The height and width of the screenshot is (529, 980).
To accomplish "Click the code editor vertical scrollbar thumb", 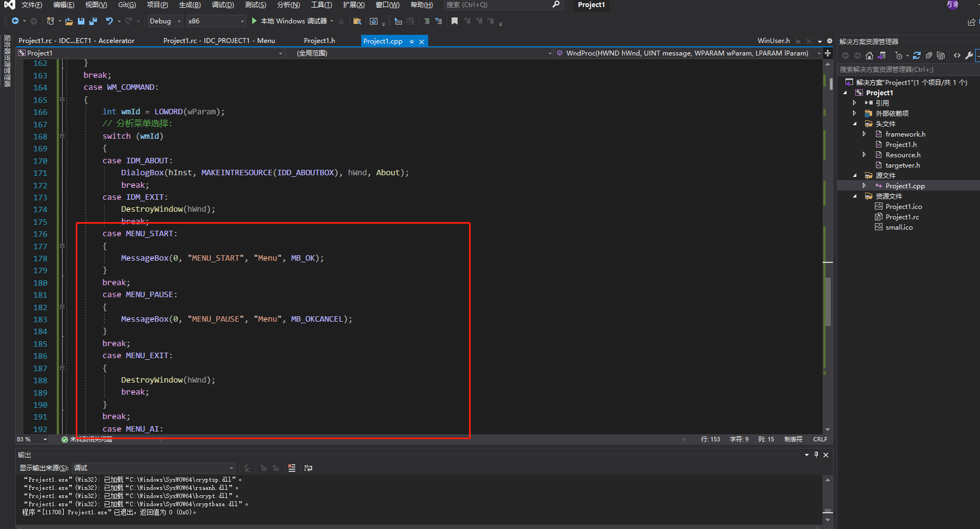I will (828, 302).
